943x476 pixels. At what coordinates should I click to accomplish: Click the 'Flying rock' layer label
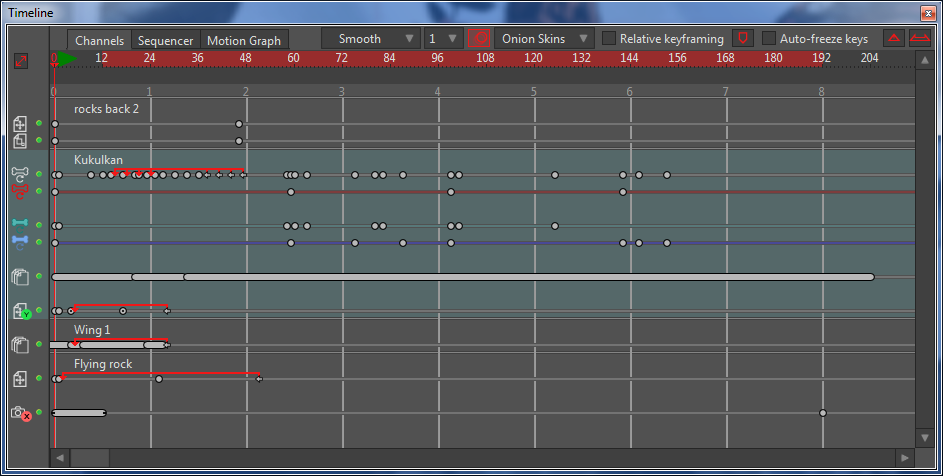point(103,364)
